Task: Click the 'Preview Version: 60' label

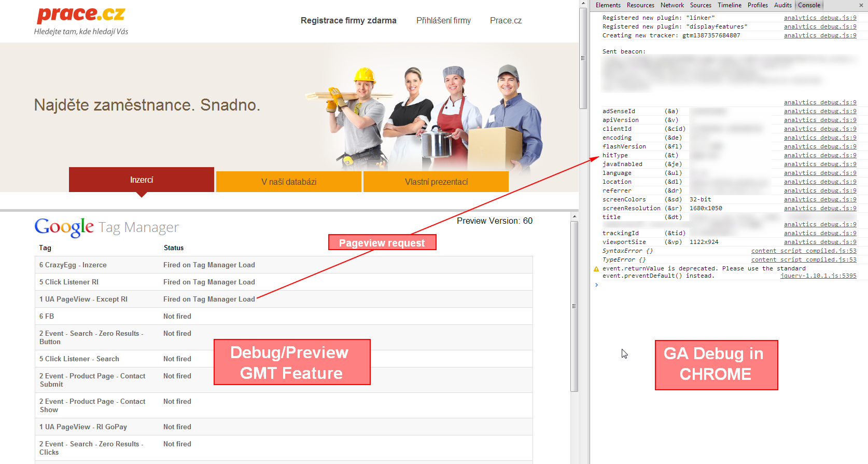Action: (495, 221)
